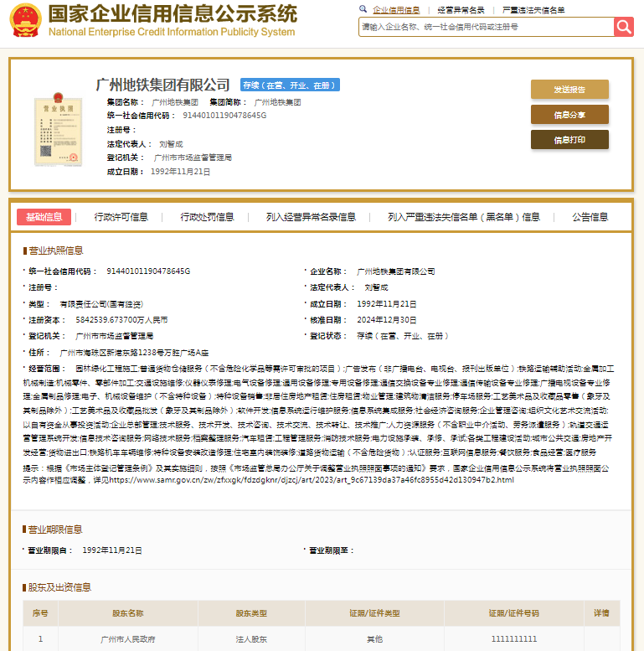Select the 企业信用信息 search category
The height and width of the screenshot is (651, 644).
click(396, 10)
